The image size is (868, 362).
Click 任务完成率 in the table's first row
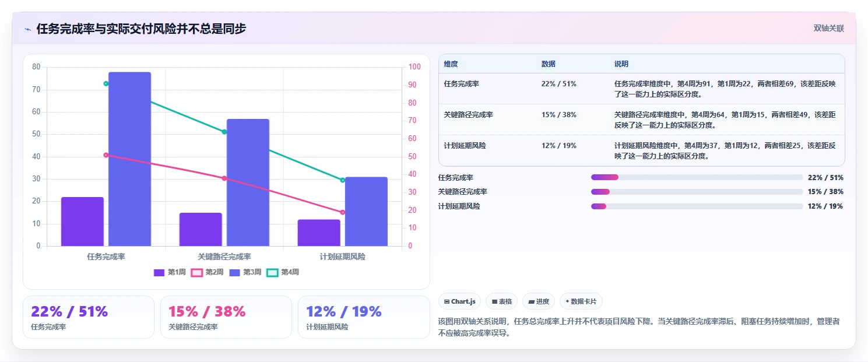tap(461, 84)
